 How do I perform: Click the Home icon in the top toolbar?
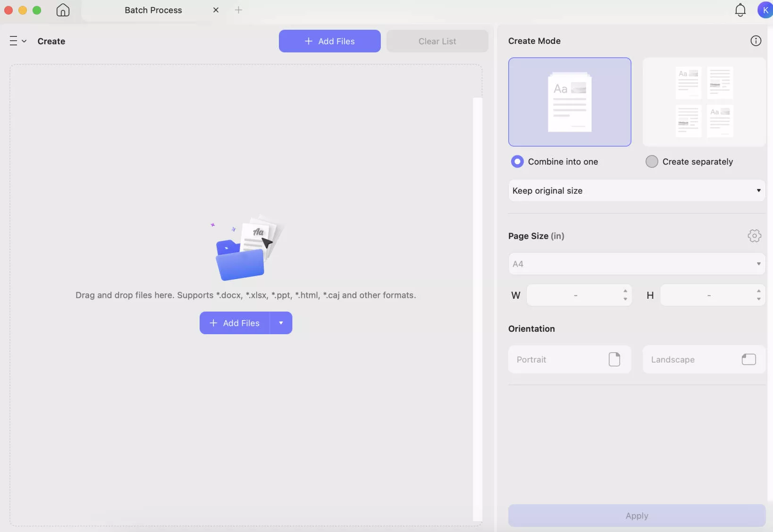tap(62, 10)
